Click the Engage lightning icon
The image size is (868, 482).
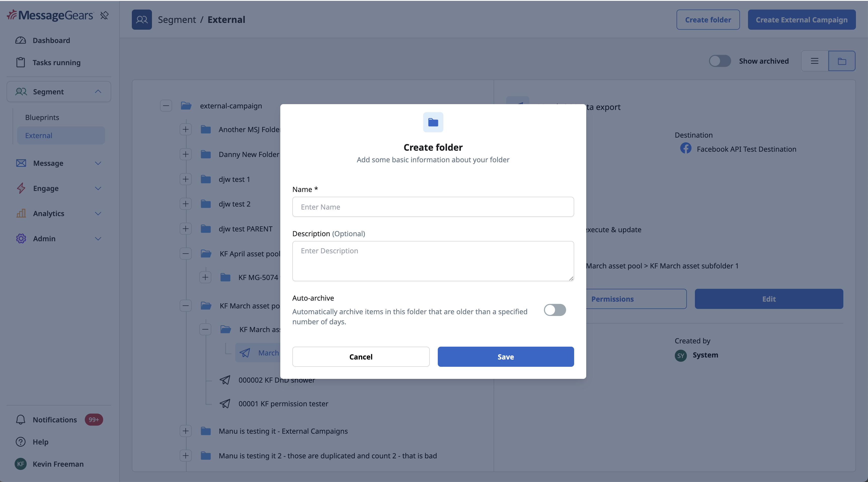click(21, 188)
